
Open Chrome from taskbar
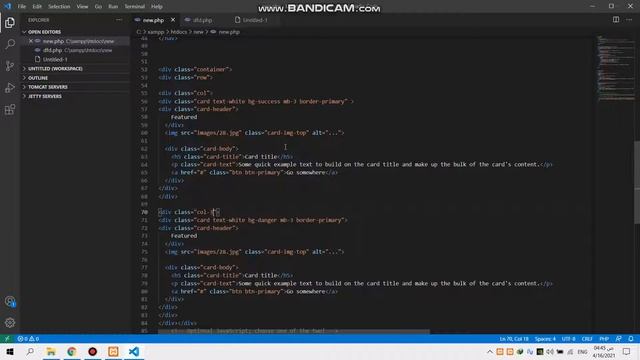coord(72,351)
